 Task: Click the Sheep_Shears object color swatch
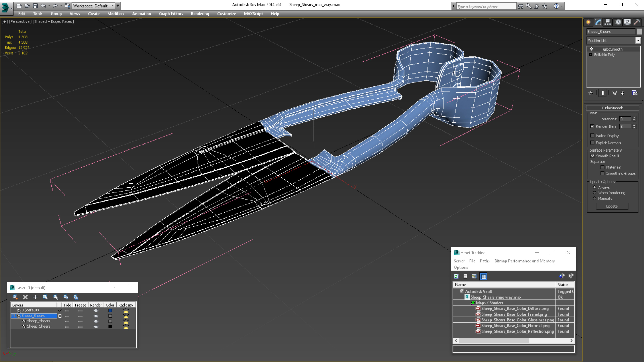[640, 31]
